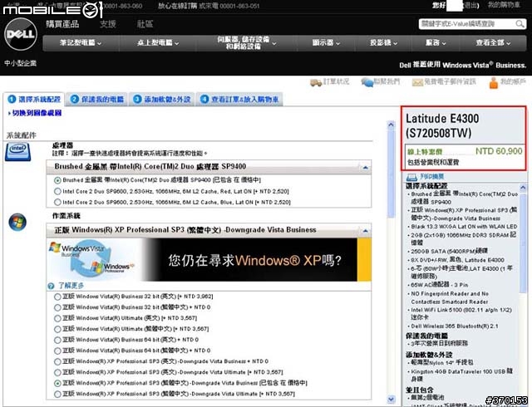The width and height of the screenshot is (532, 407).
Task: Click summary panel scrollbar up arrow
Action: 523,187
